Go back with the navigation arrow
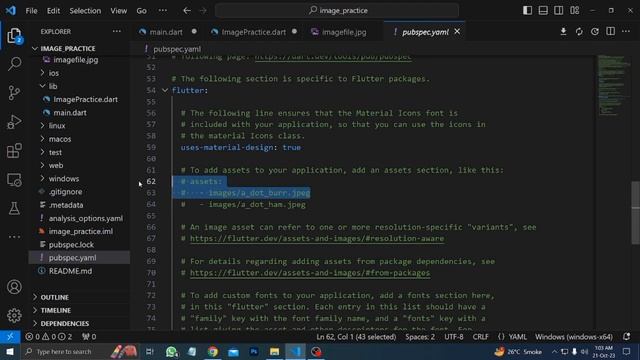The image size is (640, 360). pyautogui.click(x=187, y=11)
